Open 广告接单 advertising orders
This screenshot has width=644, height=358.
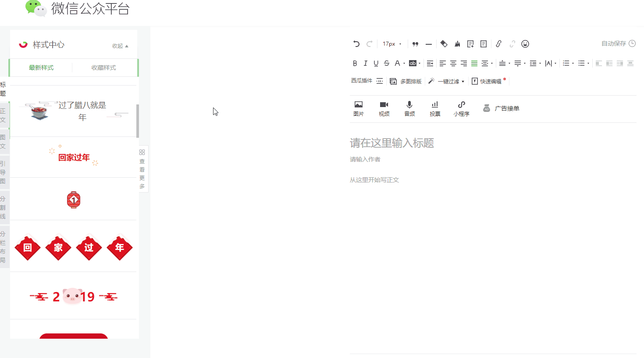tap(501, 108)
